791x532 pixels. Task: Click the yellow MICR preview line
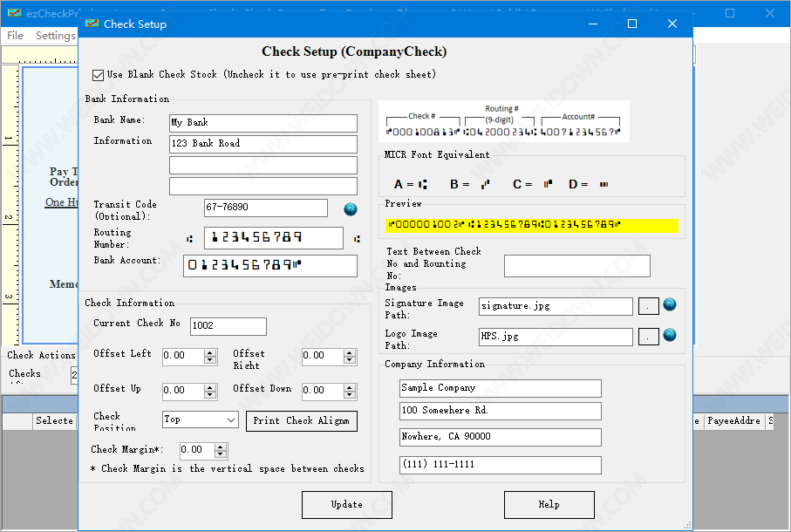[x=532, y=225]
